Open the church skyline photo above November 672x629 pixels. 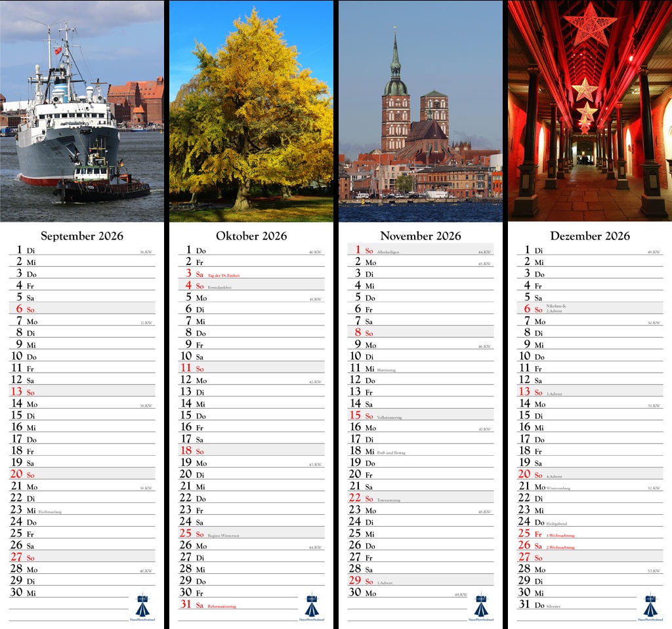(x=420, y=112)
